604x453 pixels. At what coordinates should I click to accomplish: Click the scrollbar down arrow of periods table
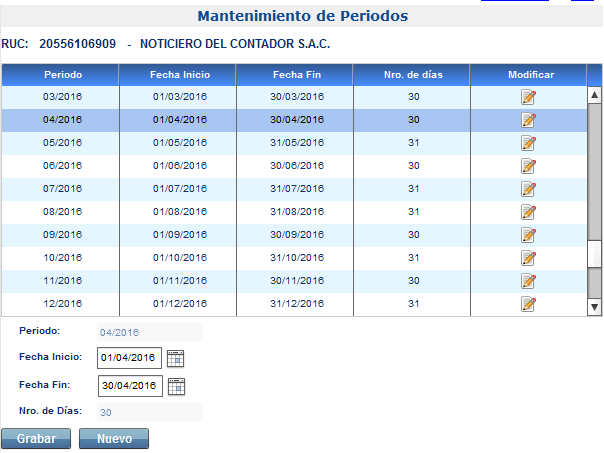[594, 307]
